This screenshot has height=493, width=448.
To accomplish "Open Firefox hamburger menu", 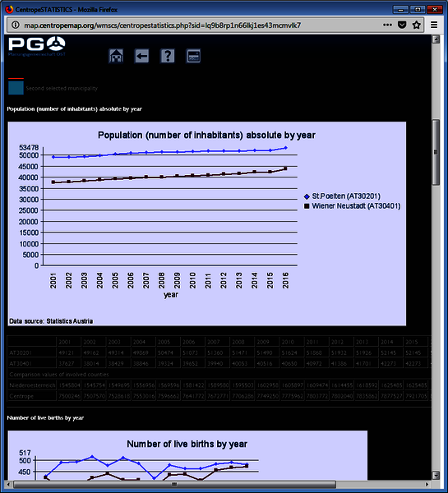I will tap(434, 25).
